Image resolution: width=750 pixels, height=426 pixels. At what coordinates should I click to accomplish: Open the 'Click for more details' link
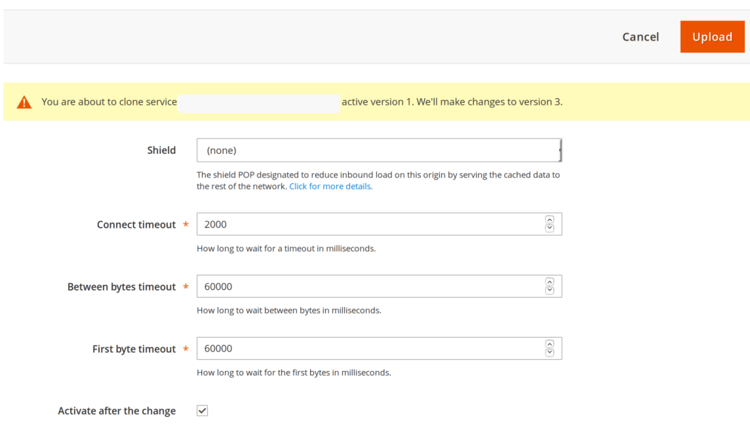330,186
